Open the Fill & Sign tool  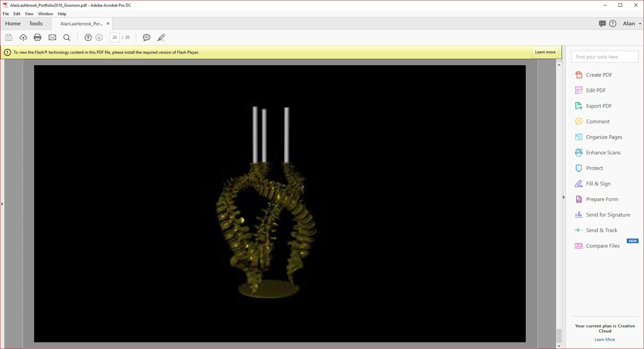(593, 184)
